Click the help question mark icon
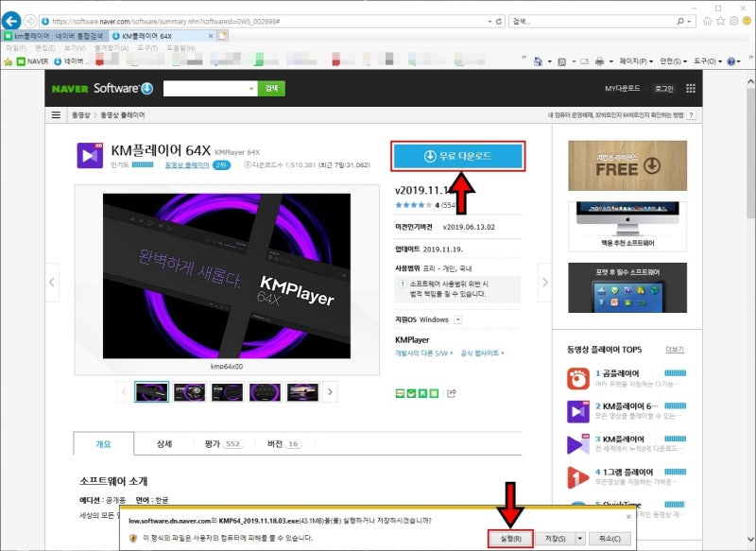 coord(730,61)
